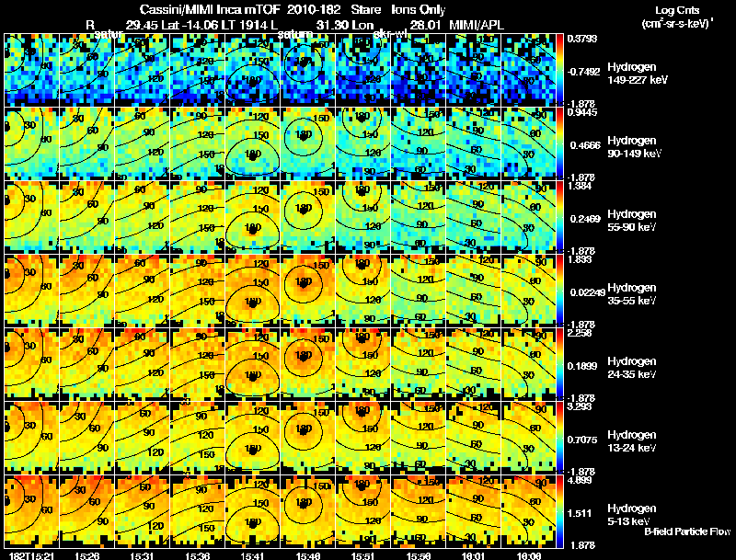
Task: Click the '182T15:21' time axis label
Action: click(30, 555)
